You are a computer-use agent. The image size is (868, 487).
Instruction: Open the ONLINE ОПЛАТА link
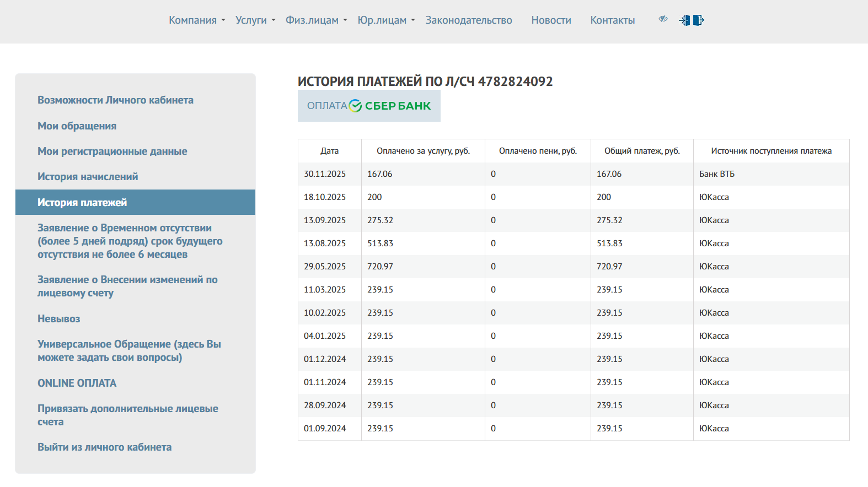pos(77,383)
